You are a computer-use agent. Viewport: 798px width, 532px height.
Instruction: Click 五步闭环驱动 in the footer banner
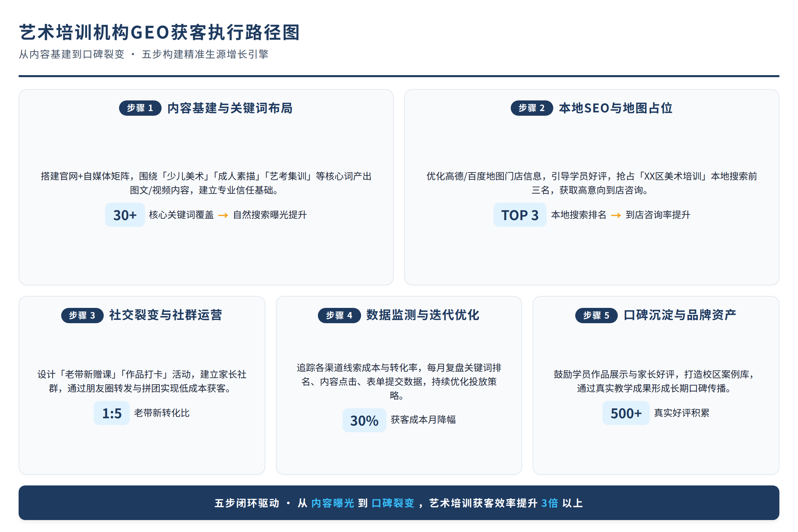pyautogui.click(x=247, y=503)
